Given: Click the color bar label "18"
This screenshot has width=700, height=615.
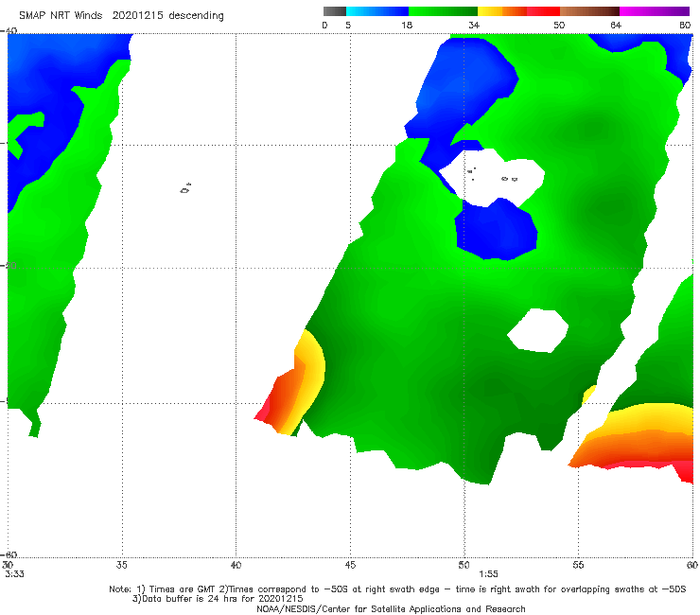Looking at the screenshot, I should (x=407, y=26).
